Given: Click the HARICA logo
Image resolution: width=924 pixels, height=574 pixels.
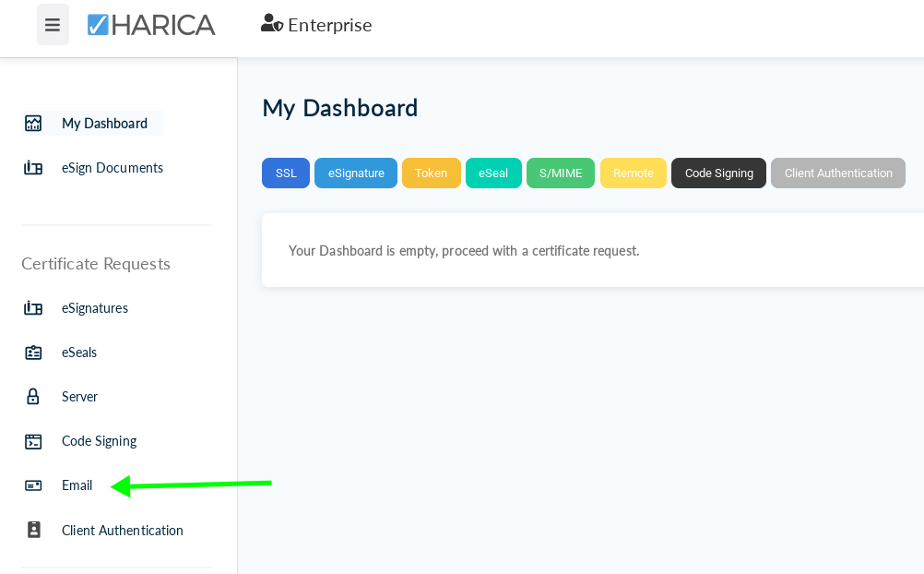Looking at the screenshot, I should tap(151, 25).
